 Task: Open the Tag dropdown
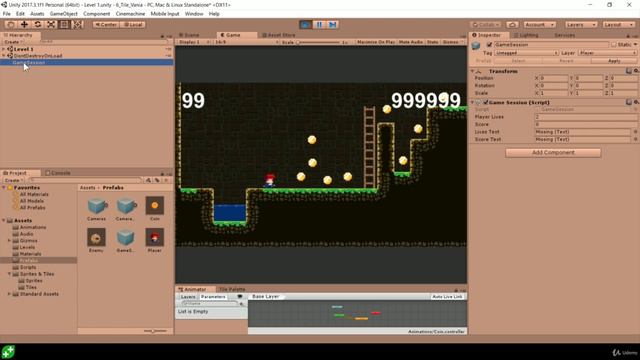tap(526, 53)
